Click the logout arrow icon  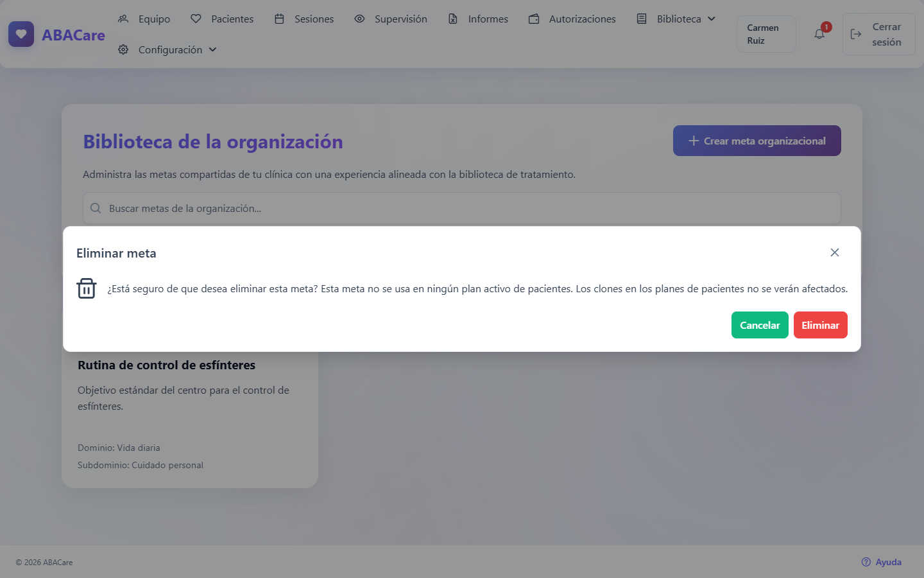(856, 34)
